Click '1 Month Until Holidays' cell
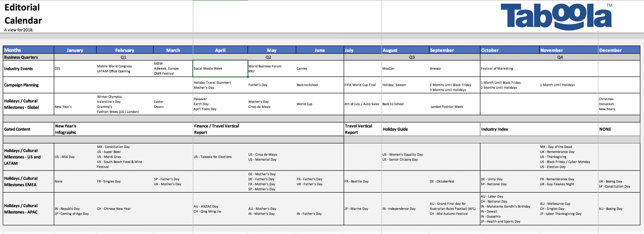 tap(569, 85)
